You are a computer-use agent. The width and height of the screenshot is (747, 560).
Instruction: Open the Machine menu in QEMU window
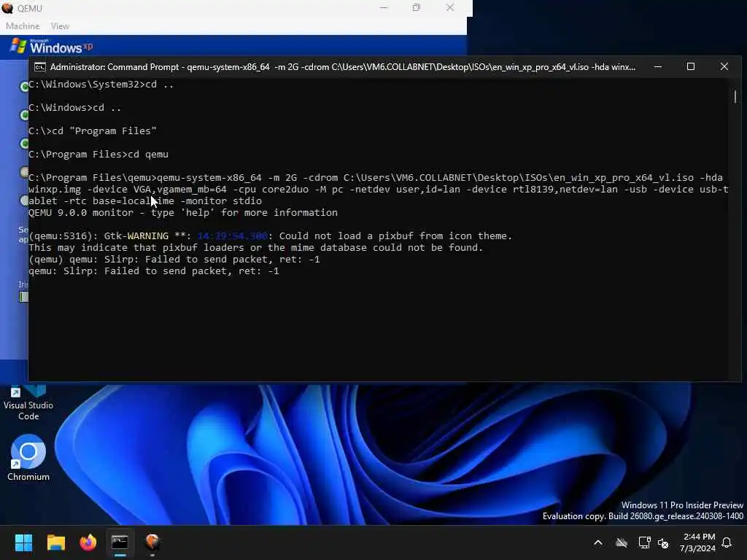coord(23,26)
